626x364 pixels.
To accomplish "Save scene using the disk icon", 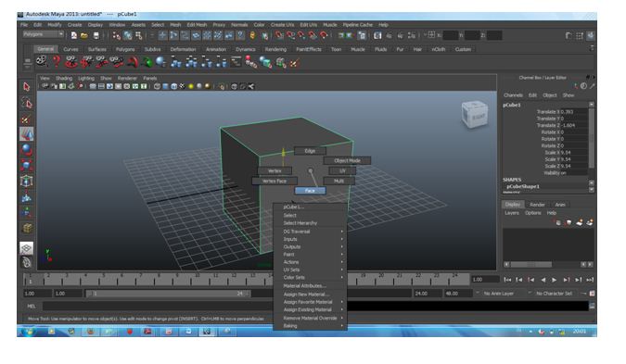I will tap(96, 35).
